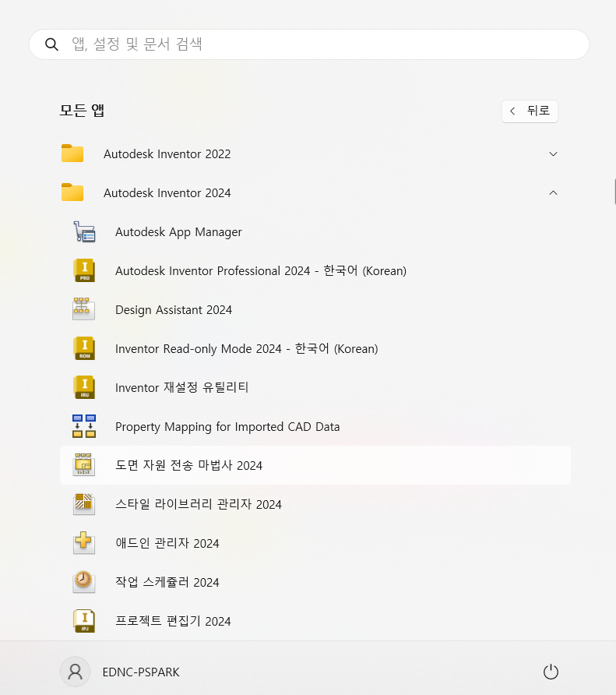The height and width of the screenshot is (695, 616).
Task: Click the 애드인 관리자 plus icon
Action: (84, 543)
